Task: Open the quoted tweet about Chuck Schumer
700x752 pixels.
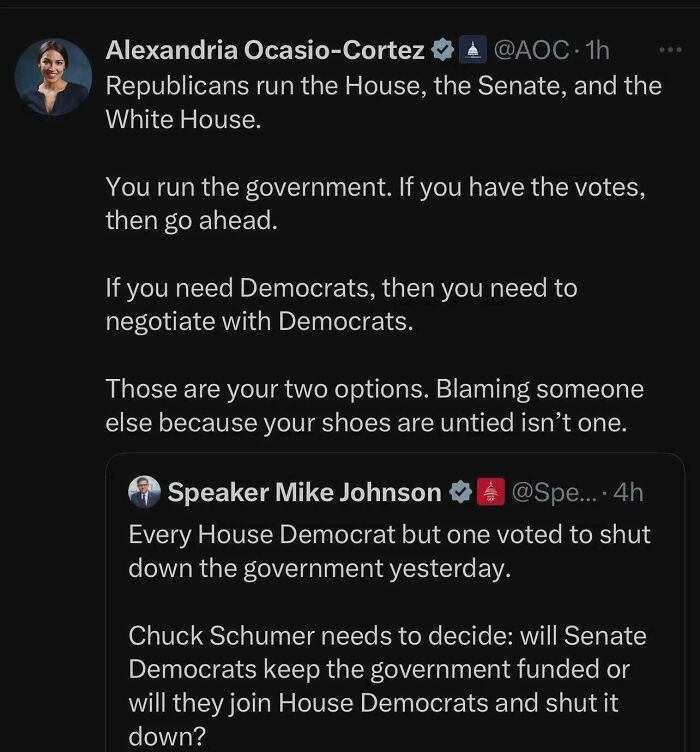Action: click(395, 602)
